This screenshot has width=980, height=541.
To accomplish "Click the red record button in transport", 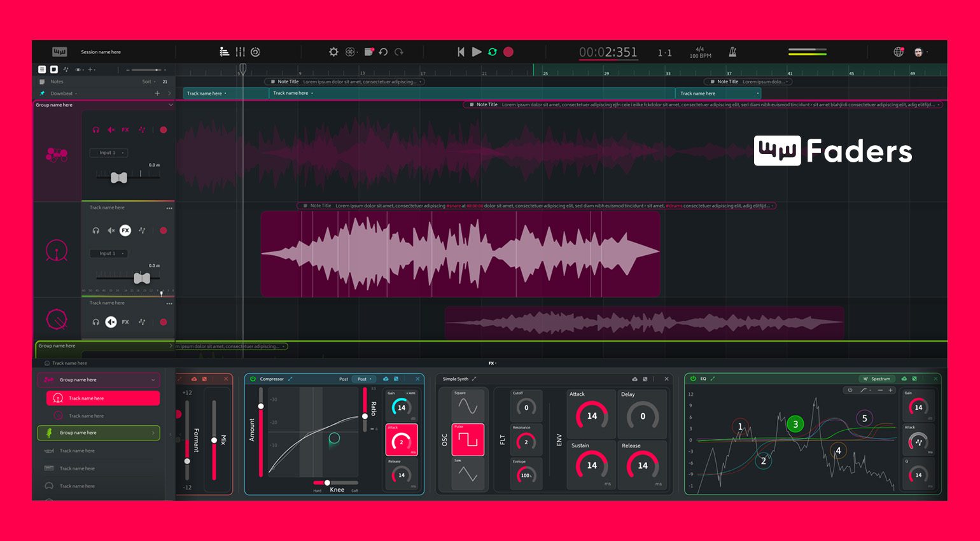I will tap(508, 52).
